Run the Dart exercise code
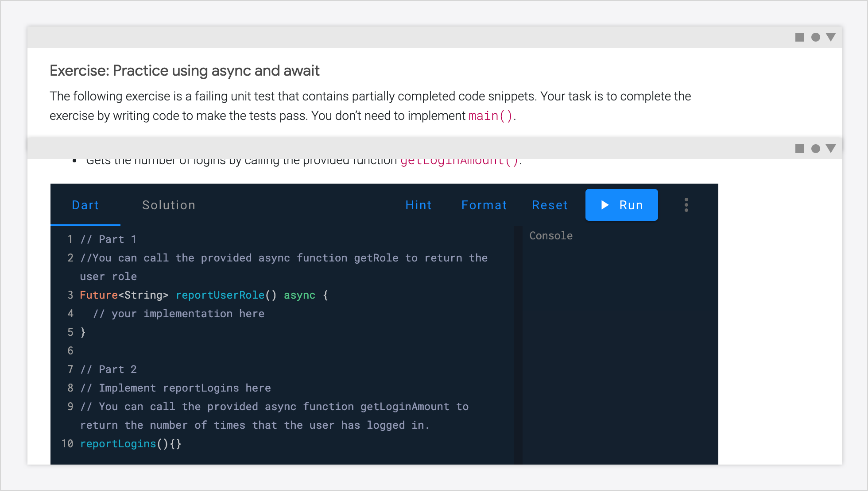 point(621,205)
